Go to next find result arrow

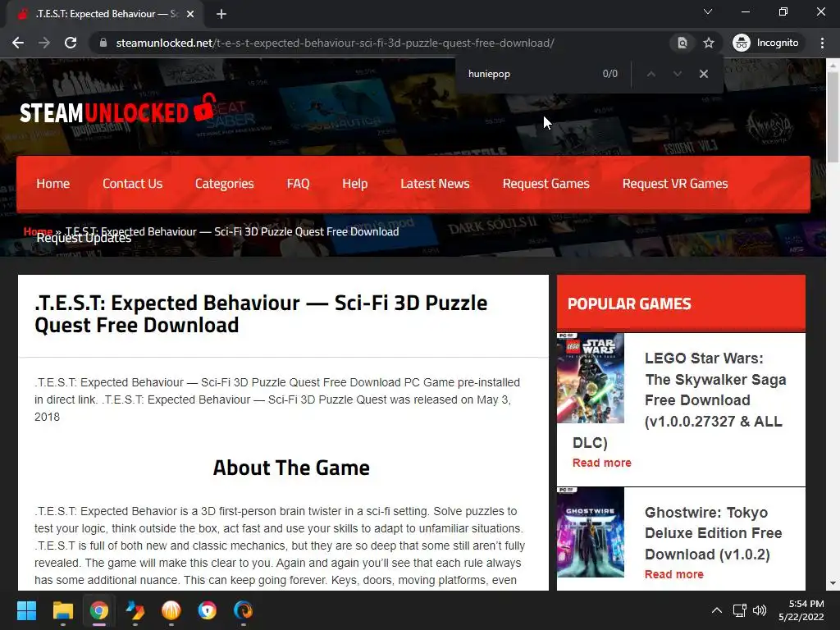tap(677, 74)
